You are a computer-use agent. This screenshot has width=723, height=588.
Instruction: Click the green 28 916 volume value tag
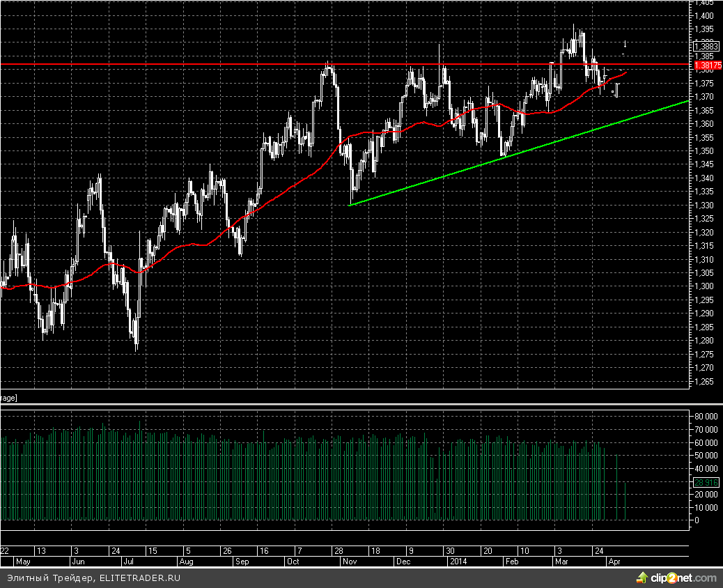point(706,482)
